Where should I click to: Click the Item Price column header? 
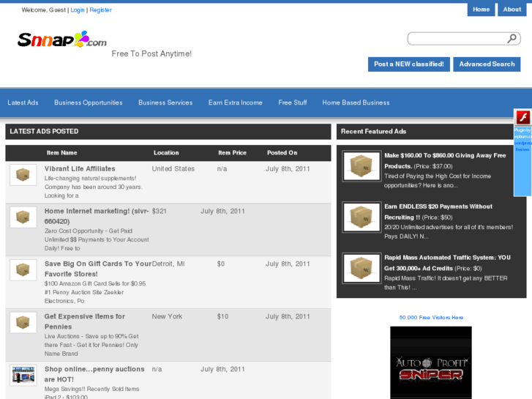233,153
